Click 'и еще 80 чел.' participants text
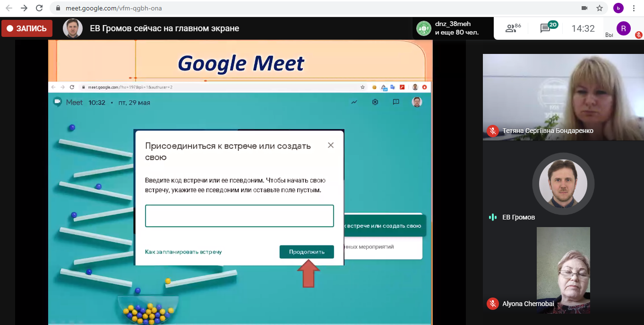Viewport: 644px width, 325px height. click(x=457, y=33)
